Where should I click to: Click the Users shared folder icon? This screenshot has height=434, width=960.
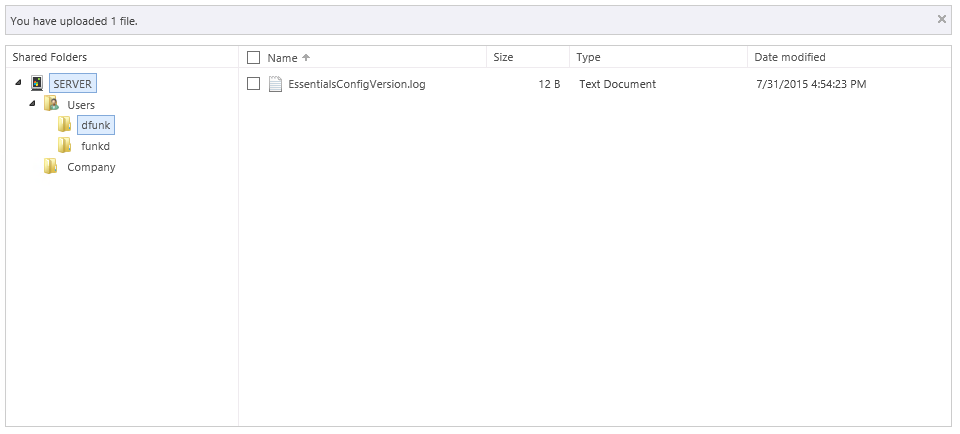click(51, 105)
